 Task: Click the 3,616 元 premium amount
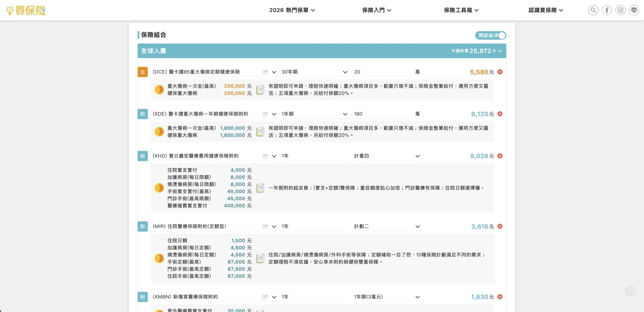point(482,226)
